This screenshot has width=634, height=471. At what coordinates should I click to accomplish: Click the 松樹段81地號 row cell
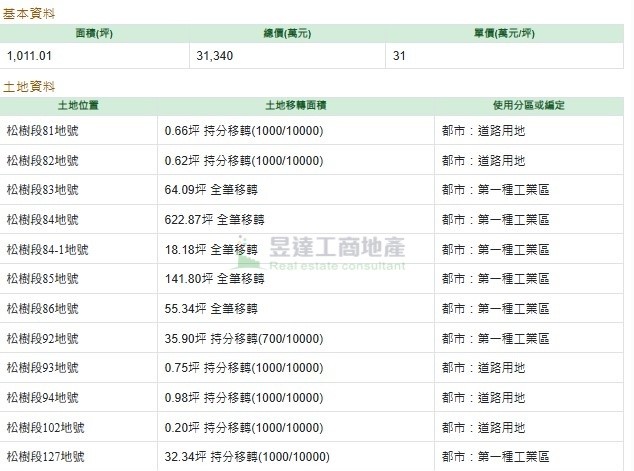coord(78,131)
